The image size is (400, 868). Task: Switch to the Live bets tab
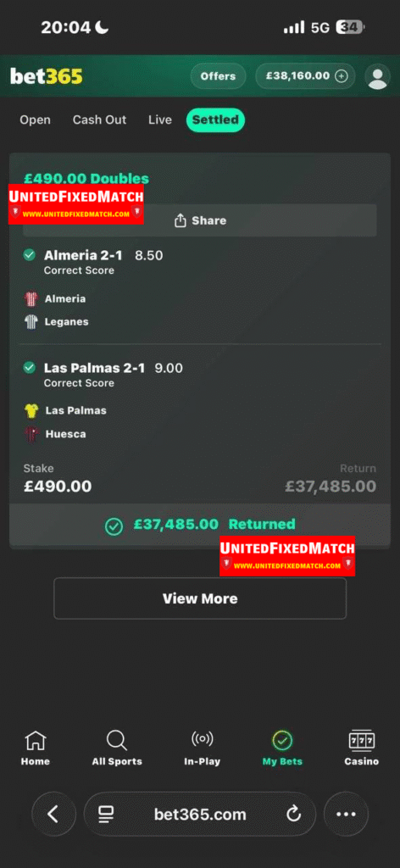click(160, 120)
